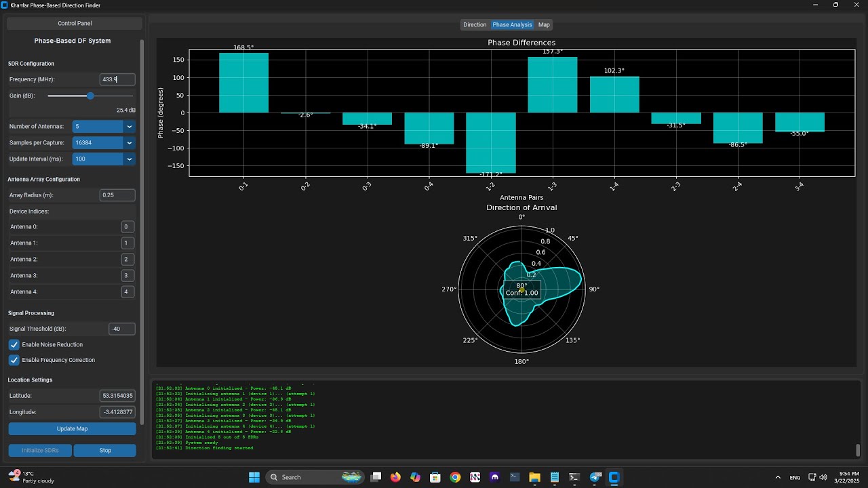Open Microsoft Store taskbar icon
The height and width of the screenshot is (488, 868).
(435, 477)
